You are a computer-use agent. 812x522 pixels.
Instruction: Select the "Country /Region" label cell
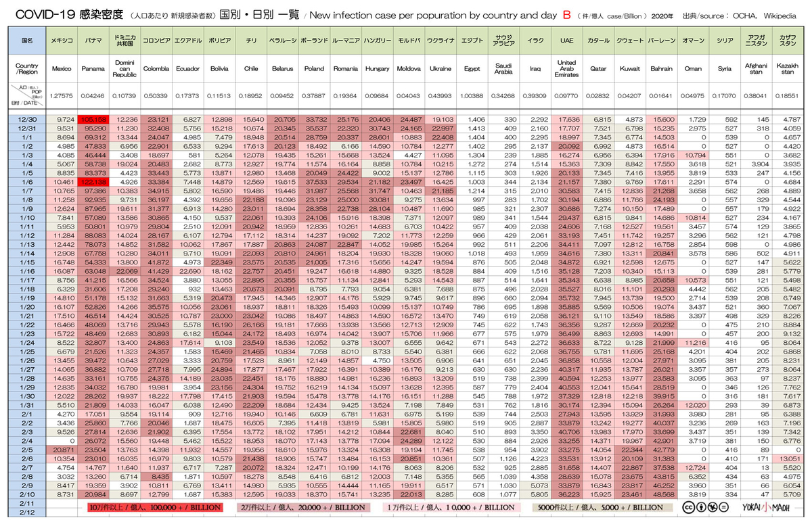pyautogui.click(x=27, y=68)
